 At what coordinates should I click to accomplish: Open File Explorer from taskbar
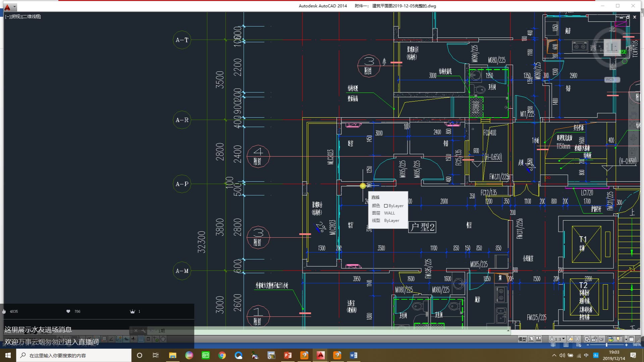point(172,355)
